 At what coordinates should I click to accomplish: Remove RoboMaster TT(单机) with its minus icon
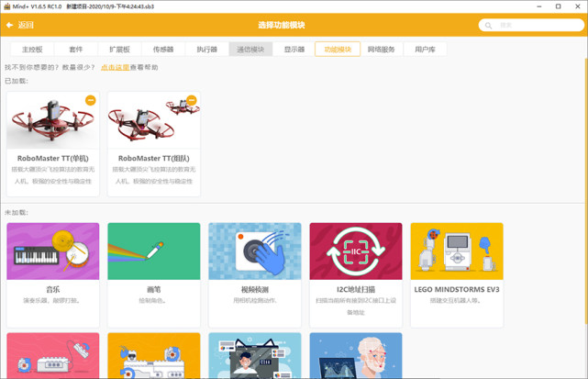[91, 100]
